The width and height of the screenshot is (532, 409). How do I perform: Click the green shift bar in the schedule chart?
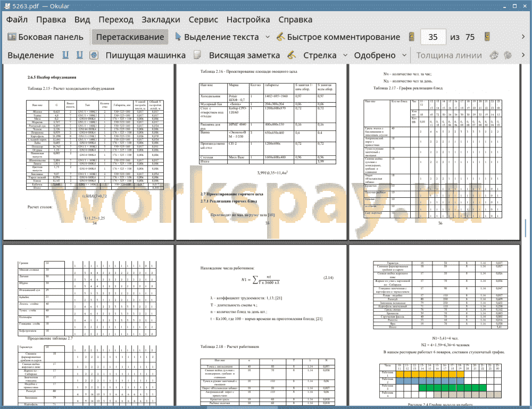453,387
